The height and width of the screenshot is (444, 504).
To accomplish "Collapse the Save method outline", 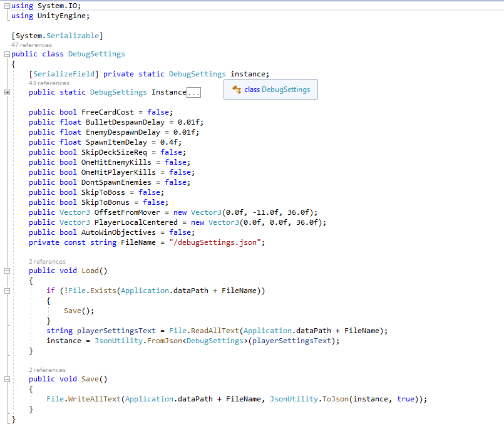I will [x=7, y=379].
